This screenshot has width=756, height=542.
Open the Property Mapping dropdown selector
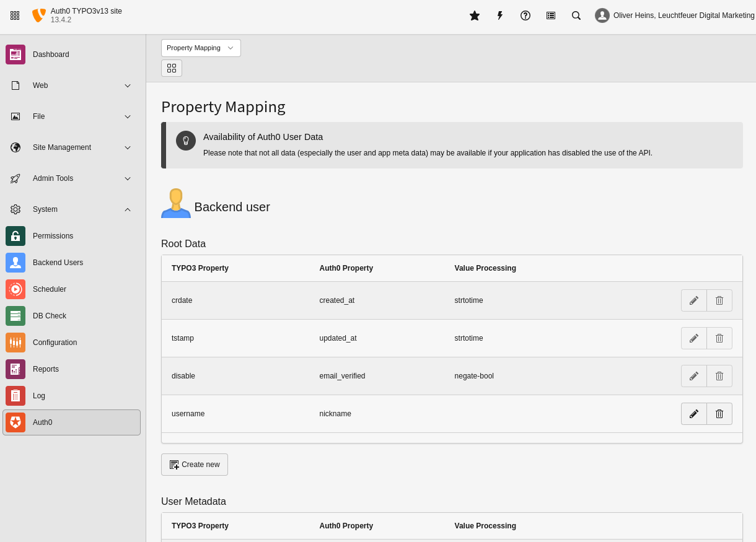click(201, 48)
